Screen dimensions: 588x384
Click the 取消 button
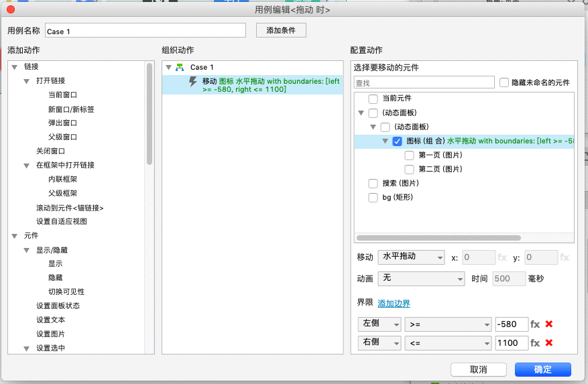[x=479, y=369]
